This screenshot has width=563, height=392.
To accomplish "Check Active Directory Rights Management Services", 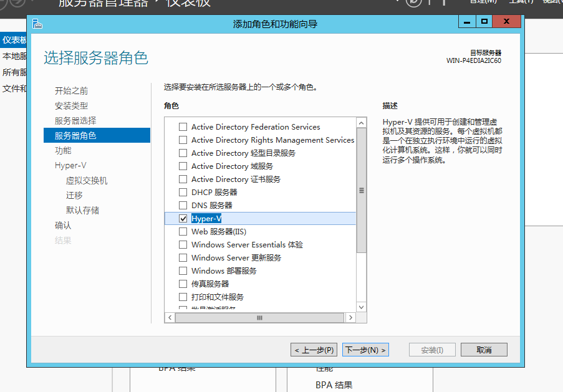I will (183, 140).
